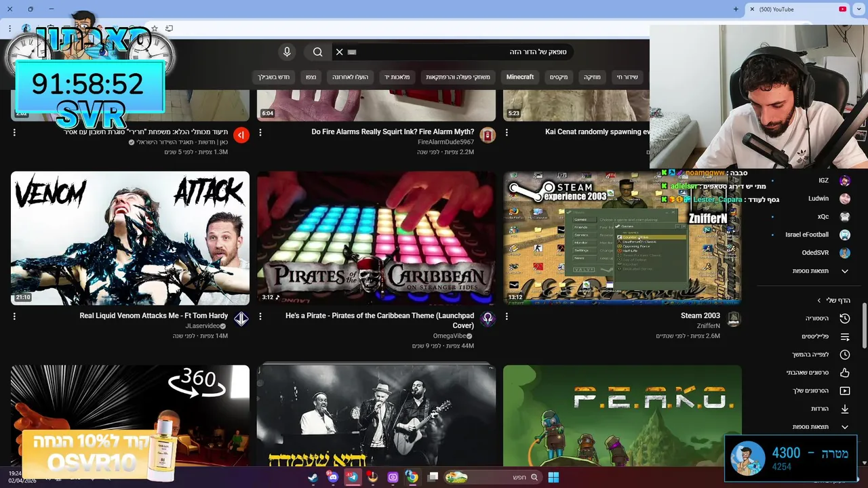868x488 pixels.
Task: Open Discord from the taskbar
Action: [x=332, y=477]
